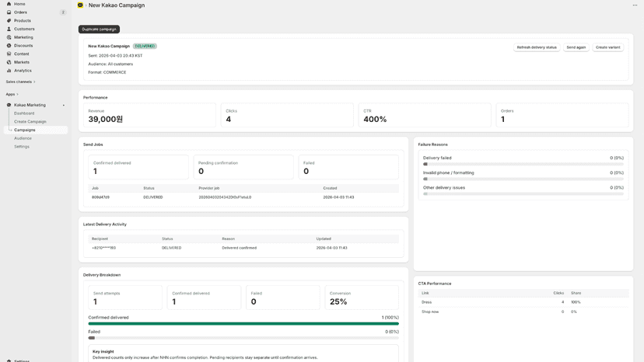Click Refresh delivery status
Image resolution: width=644 pixels, height=362 pixels.
(x=537, y=47)
